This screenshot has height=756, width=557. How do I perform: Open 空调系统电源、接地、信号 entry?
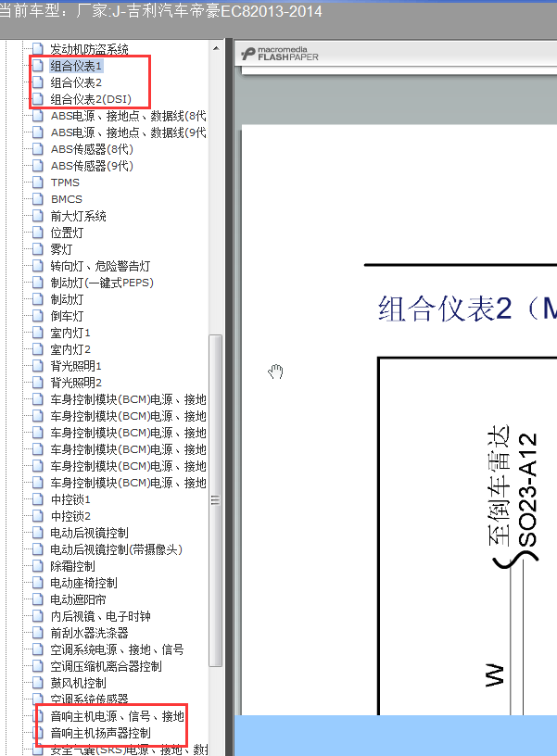pos(117,649)
